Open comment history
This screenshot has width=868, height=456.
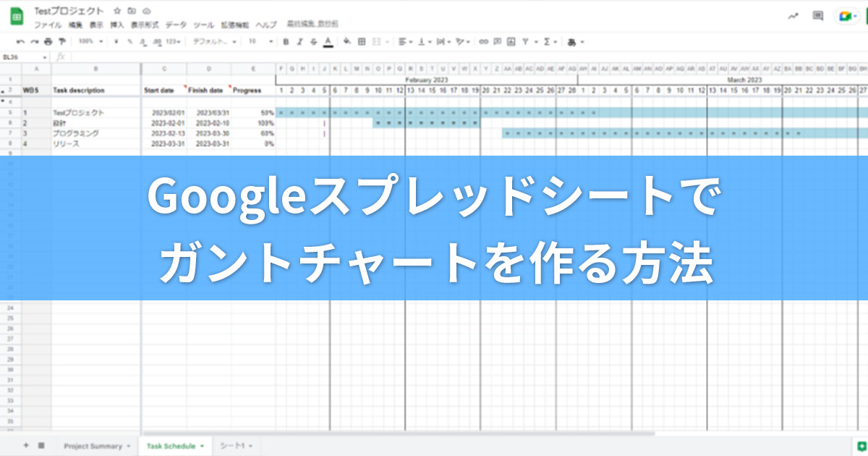tap(818, 15)
